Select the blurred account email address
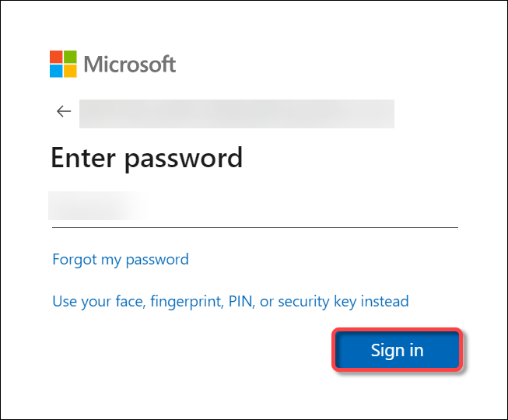 [x=236, y=114]
